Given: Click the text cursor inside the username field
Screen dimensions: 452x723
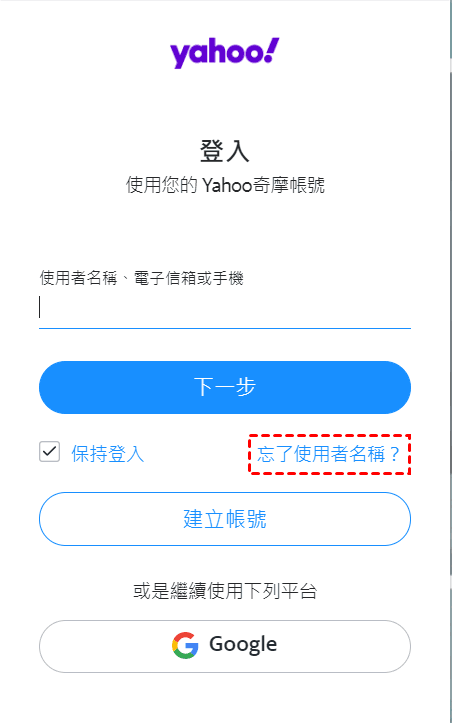Looking at the screenshot, I should pos(40,307).
